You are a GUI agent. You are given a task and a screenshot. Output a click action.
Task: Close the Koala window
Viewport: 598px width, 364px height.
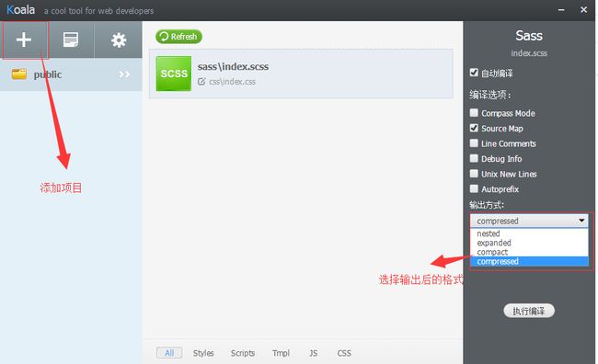click(x=583, y=10)
